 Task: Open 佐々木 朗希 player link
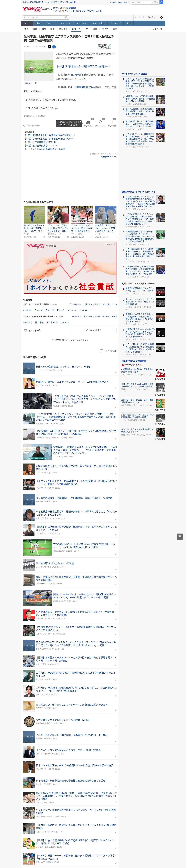click(x=52, y=322)
